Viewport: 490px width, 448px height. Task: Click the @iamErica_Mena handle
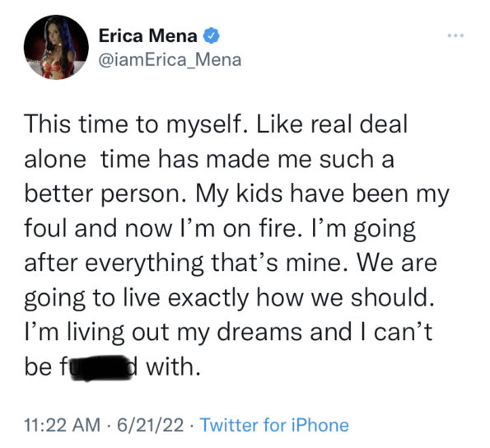click(170, 59)
